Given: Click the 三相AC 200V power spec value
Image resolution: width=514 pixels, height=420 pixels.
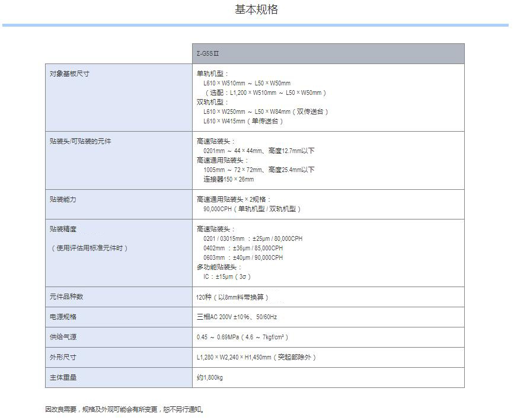Looking at the screenshot, I should click(x=237, y=317).
